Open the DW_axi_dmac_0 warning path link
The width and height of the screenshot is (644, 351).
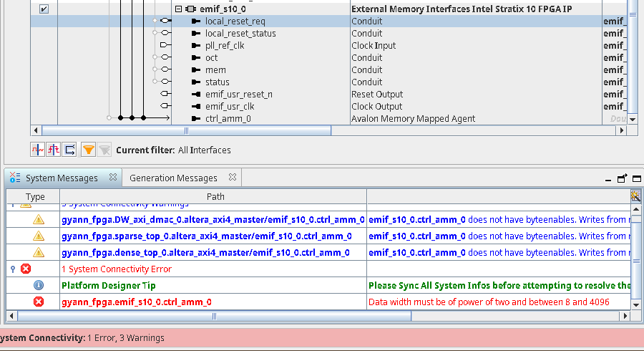point(213,219)
